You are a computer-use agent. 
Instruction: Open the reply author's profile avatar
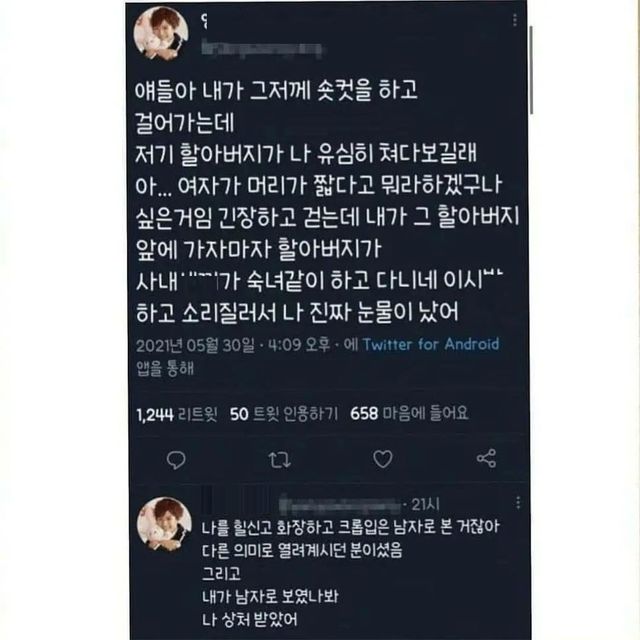click(x=164, y=524)
